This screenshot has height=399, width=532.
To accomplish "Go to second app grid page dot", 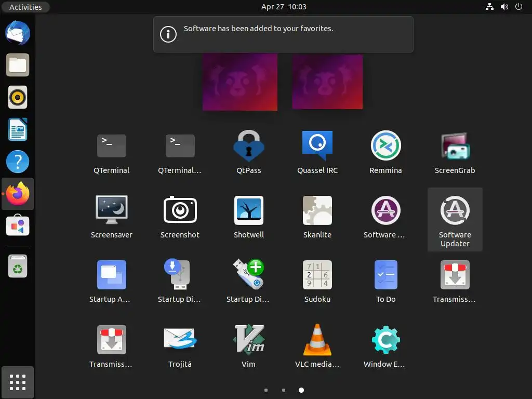I will (x=284, y=390).
